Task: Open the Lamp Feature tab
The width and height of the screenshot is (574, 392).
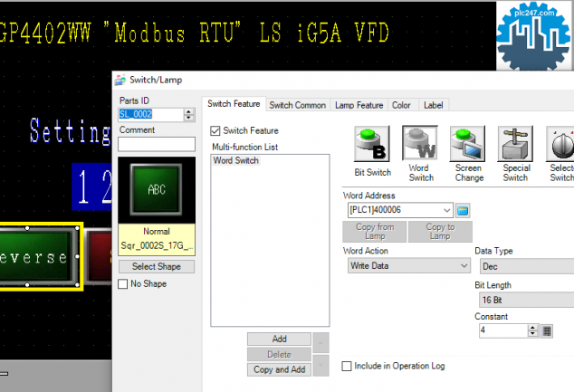Action: pos(359,105)
